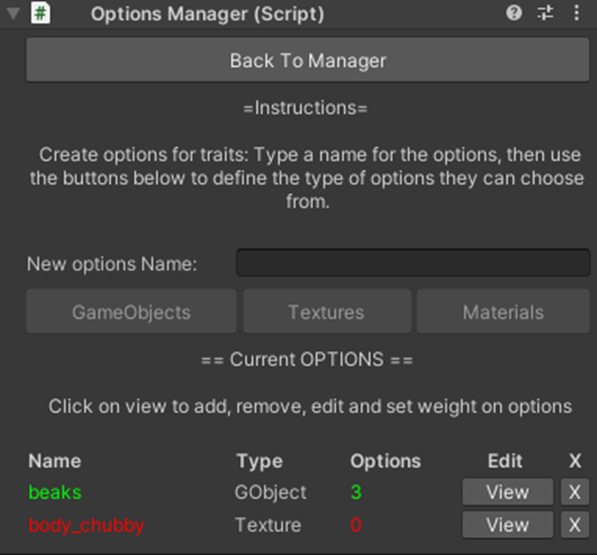Collapse the Options Manager component foldout
Screen dimensions: 597x555
[x=13, y=14]
